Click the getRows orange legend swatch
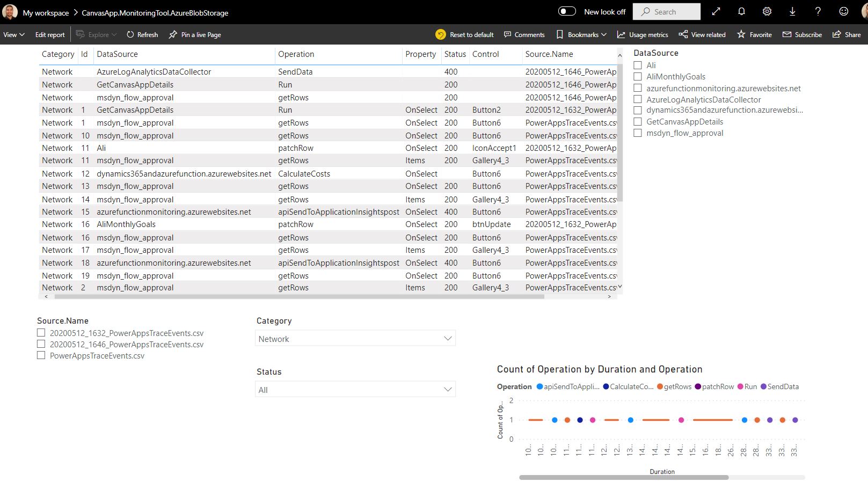Image resolution: width=868 pixels, height=482 pixels. pos(660,386)
